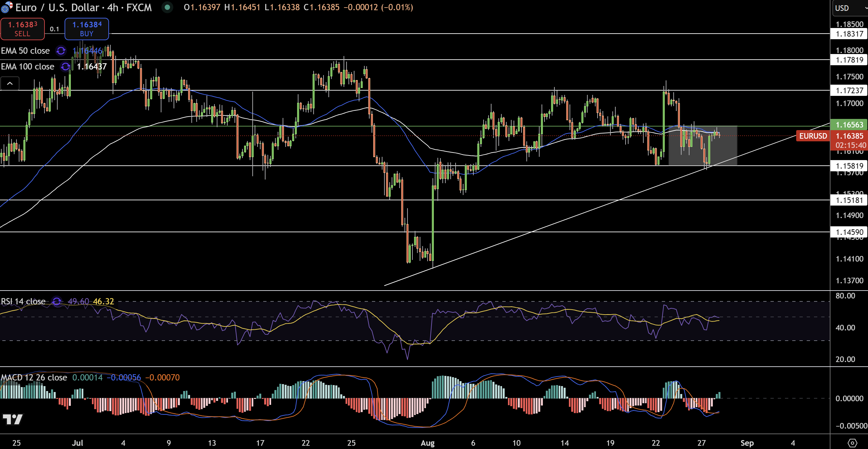This screenshot has height=449, width=868.
Task: Click the TradingView logo
Action: (x=13, y=419)
